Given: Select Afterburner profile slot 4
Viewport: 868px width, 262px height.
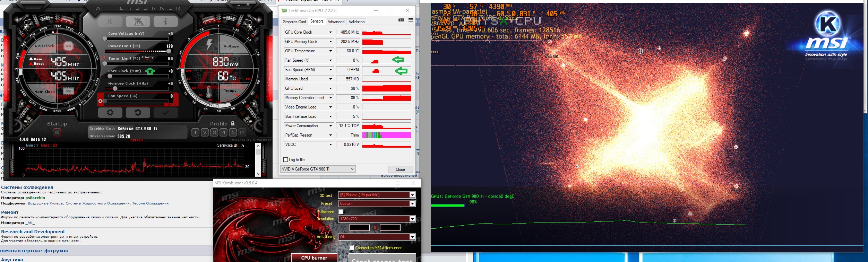Looking at the screenshot, I should click(224, 132).
